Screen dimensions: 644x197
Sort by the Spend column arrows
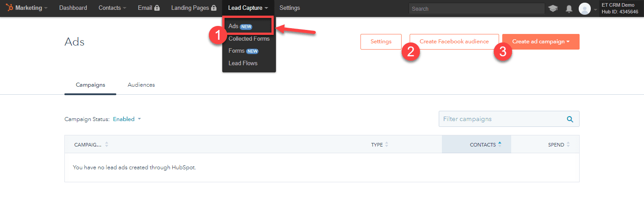(568, 145)
